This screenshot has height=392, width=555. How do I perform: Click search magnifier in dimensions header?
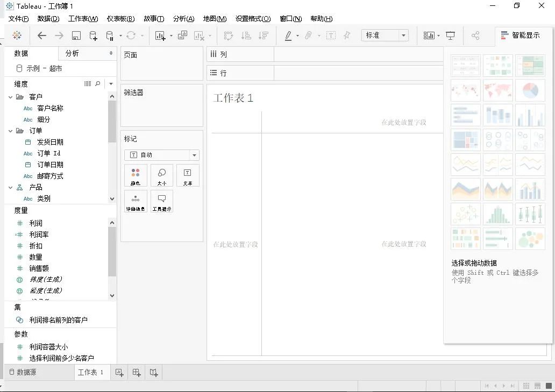[98, 84]
